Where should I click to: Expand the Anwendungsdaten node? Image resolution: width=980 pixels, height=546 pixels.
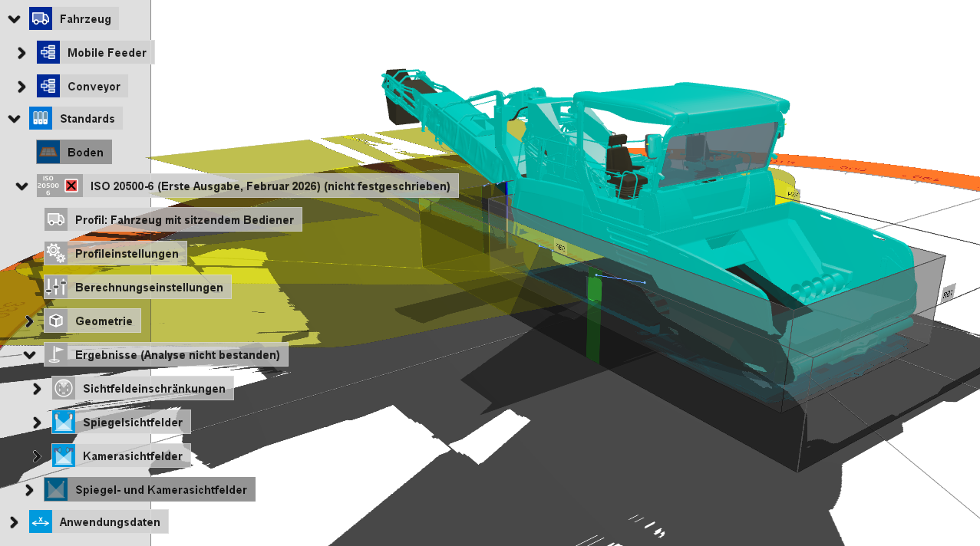[x=14, y=522]
